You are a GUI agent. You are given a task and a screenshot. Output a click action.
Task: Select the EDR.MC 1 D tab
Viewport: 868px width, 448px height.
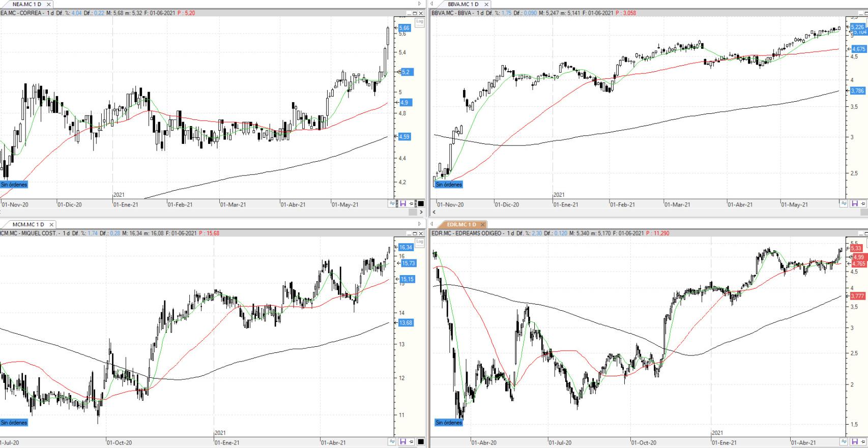coord(462,224)
